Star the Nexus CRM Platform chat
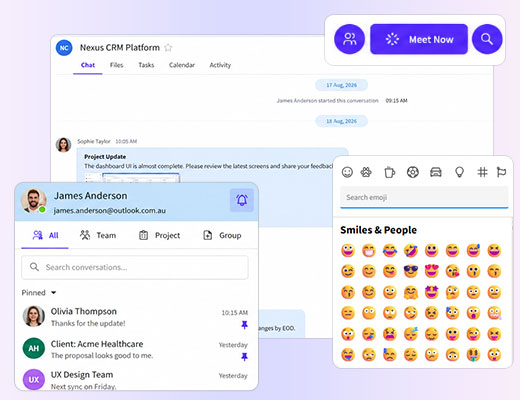520x400 pixels. [x=168, y=48]
